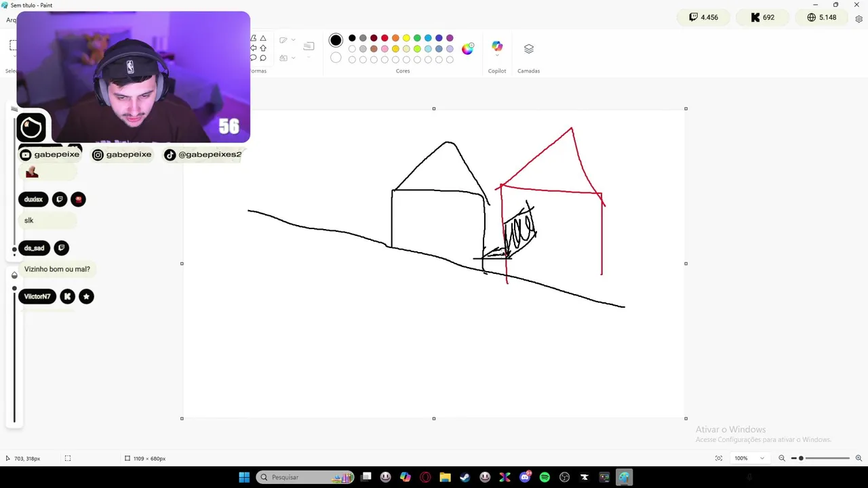Click the Twitch badge beside ds_sad
The image size is (868, 488).
pos(61,248)
